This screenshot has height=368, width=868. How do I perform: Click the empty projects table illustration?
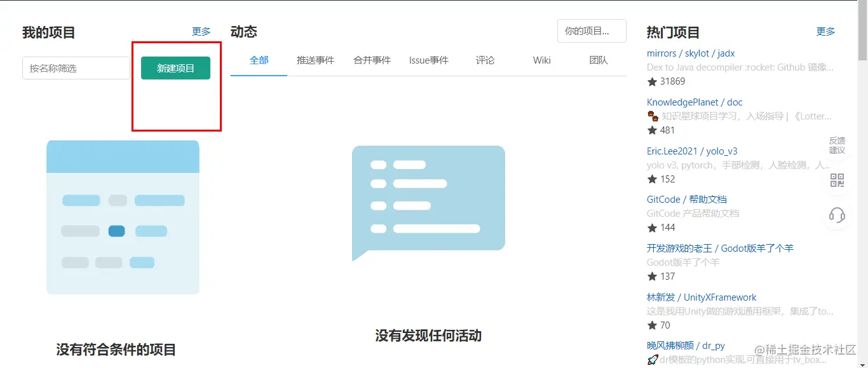coord(123,217)
